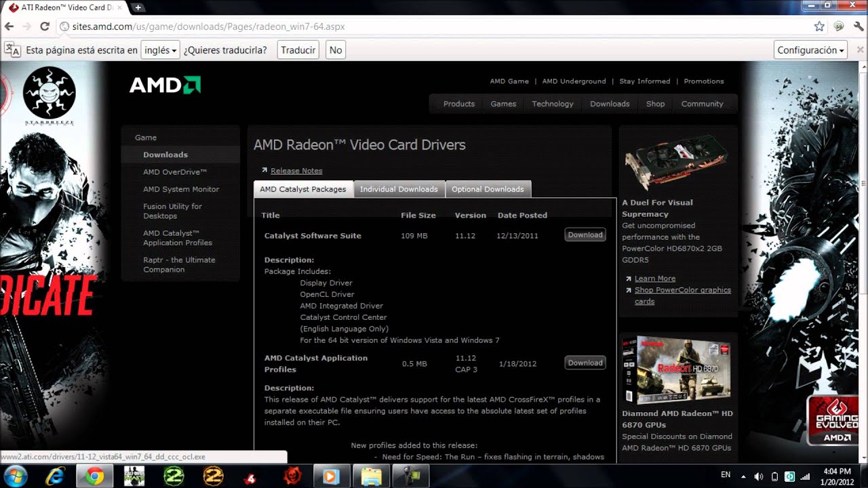Screen dimensions: 868x488
Task: Open the system tray volume icon
Action: tap(759, 476)
